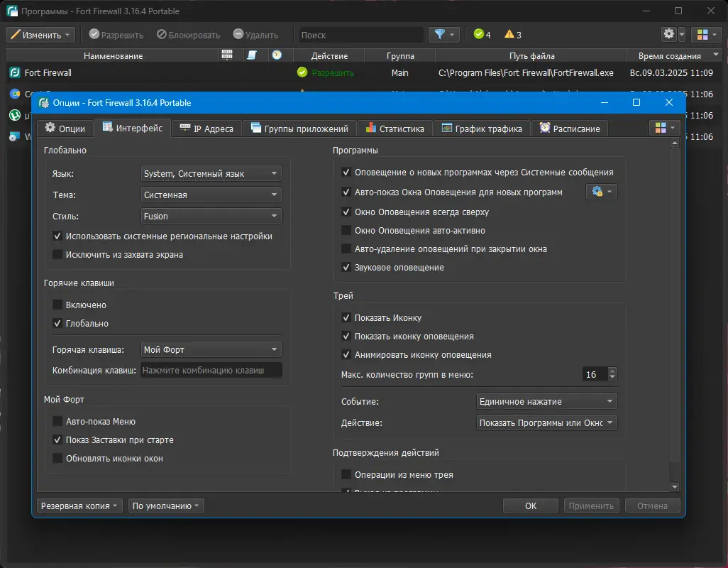Click the scroll-down arrow of Options scrollbar
Viewport: 728px width, 568px height.
[x=675, y=487]
